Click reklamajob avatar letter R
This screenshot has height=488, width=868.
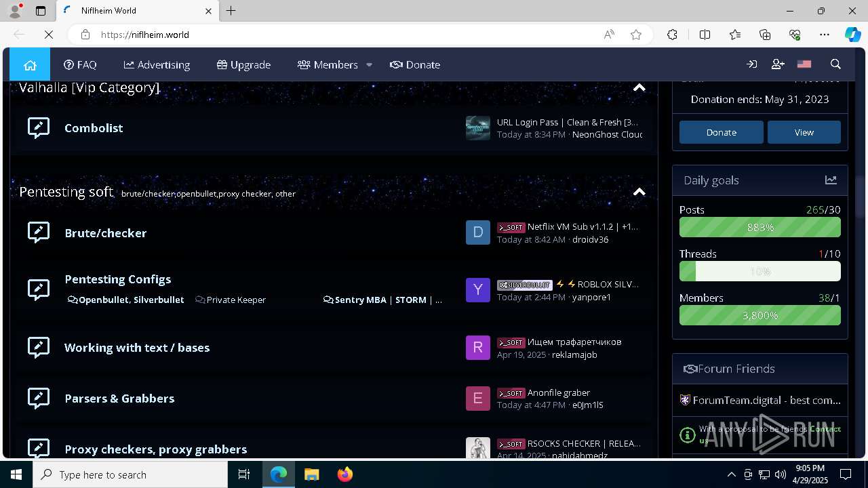[x=477, y=347]
